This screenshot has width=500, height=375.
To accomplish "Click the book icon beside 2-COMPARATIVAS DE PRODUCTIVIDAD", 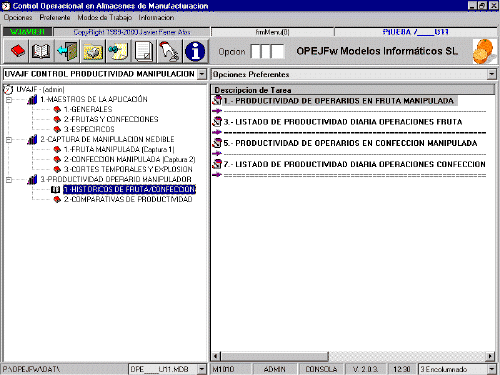I will pos(57,199).
